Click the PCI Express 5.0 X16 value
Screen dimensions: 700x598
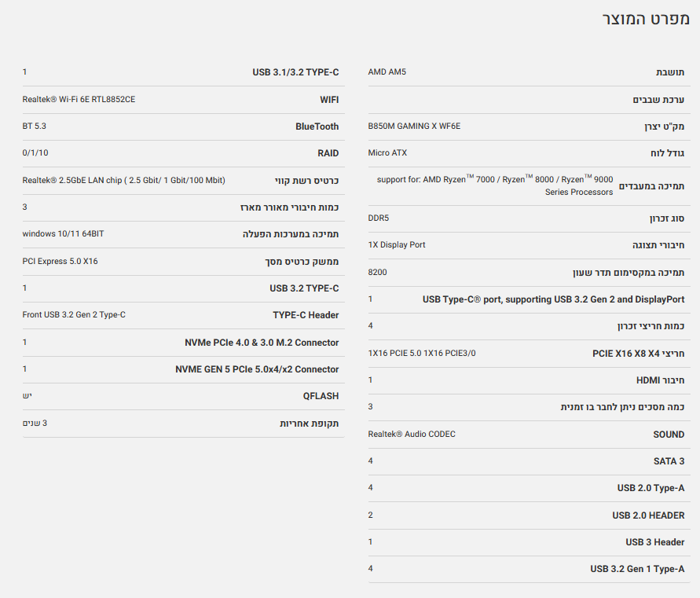(x=60, y=261)
